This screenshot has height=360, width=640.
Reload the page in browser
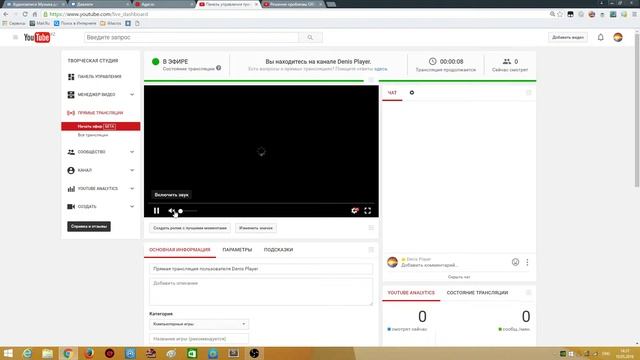(x=25, y=14)
